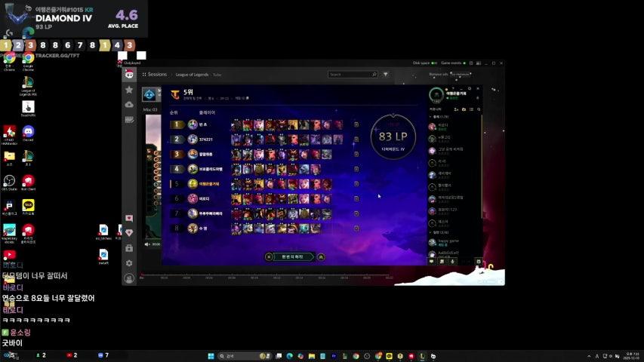Open YouTube desktop shortcut

(9, 255)
